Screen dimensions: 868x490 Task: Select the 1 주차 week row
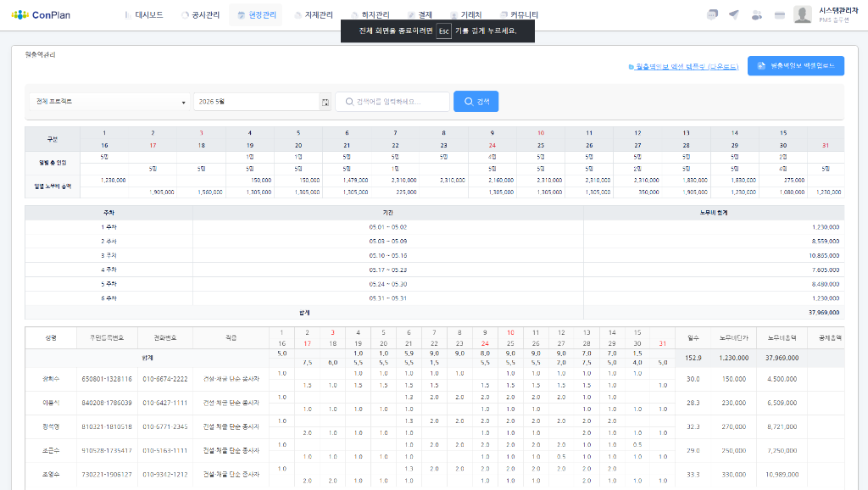click(x=435, y=227)
